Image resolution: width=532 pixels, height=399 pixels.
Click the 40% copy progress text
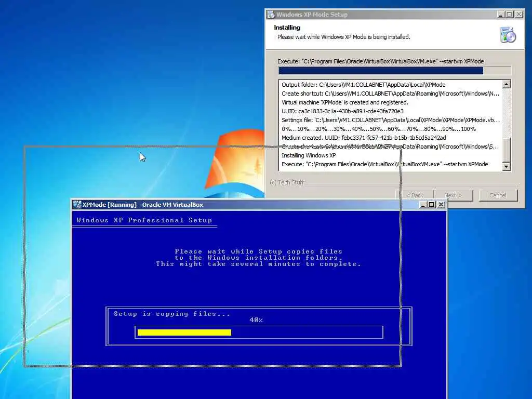pos(256,320)
